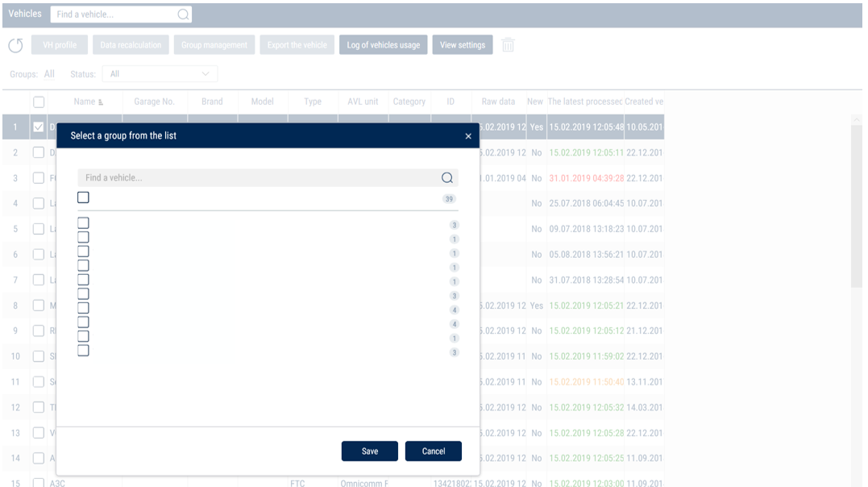Click the Garage No. column header
868x487 pixels.
154,102
